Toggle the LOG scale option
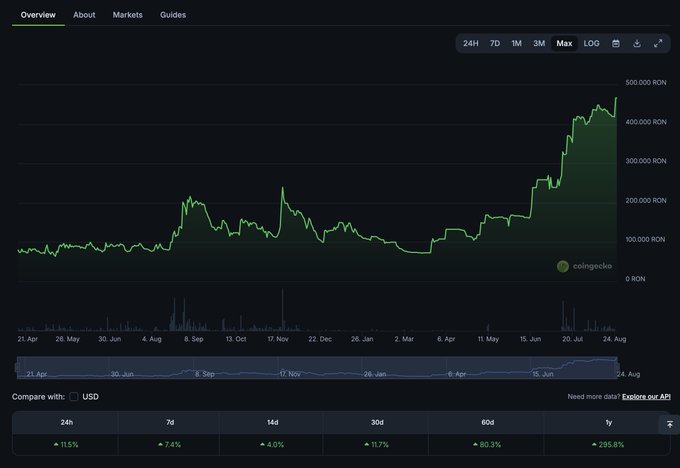The image size is (680, 468). tap(591, 43)
